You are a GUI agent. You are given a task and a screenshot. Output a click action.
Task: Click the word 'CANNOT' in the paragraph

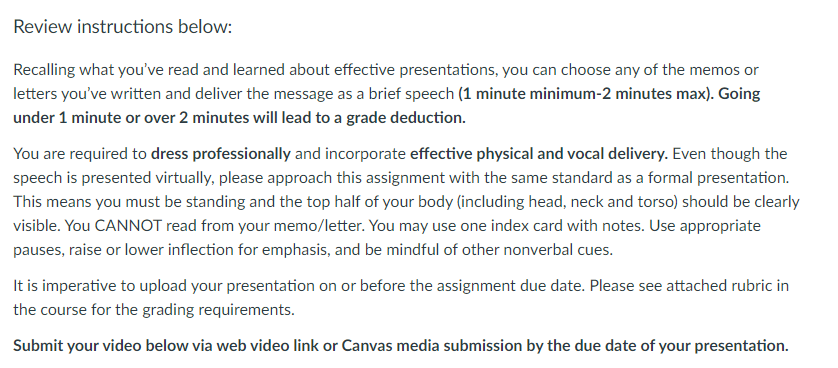pyautogui.click(x=128, y=226)
